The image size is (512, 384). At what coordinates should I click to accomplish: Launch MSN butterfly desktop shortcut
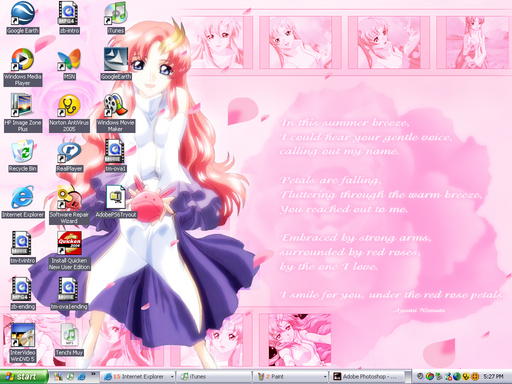pyautogui.click(x=69, y=64)
